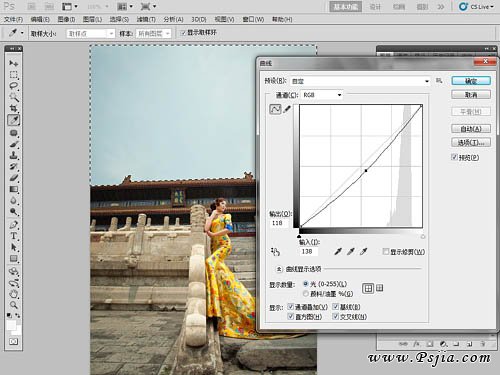Select the Pigment/Ink % radio option
Viewport: 500px width, 375px height.
[x=306, y=294]
